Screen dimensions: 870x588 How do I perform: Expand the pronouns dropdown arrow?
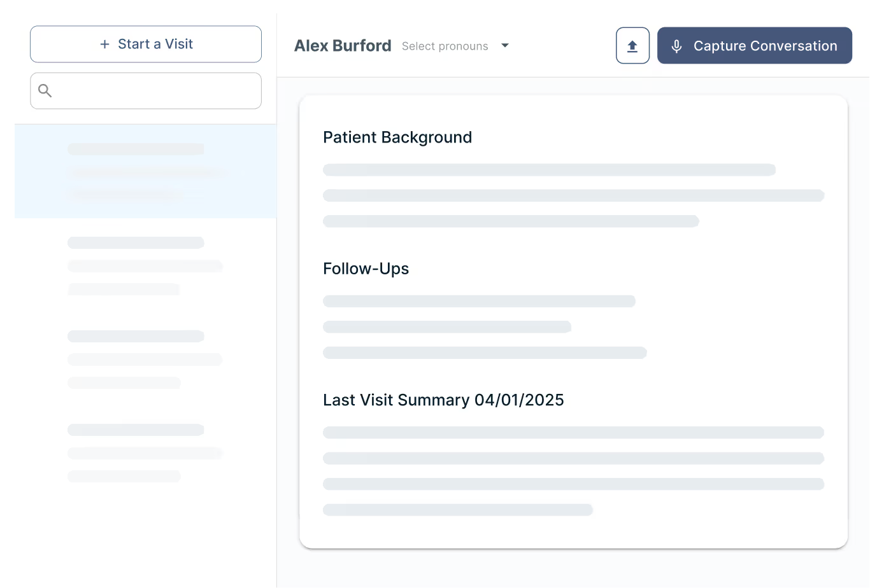point(505,46)
